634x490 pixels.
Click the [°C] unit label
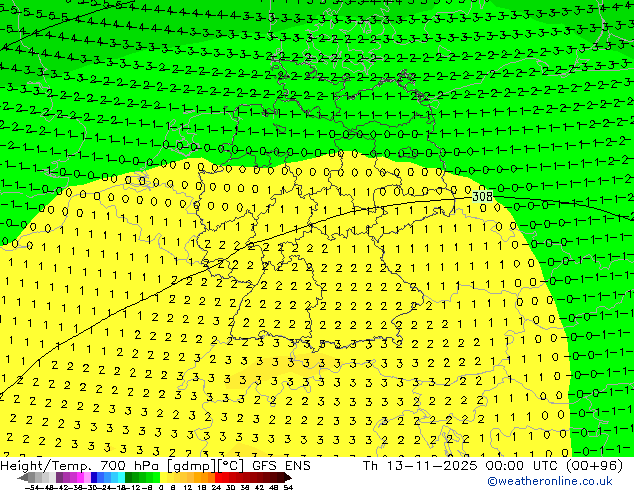click(230, 466)
